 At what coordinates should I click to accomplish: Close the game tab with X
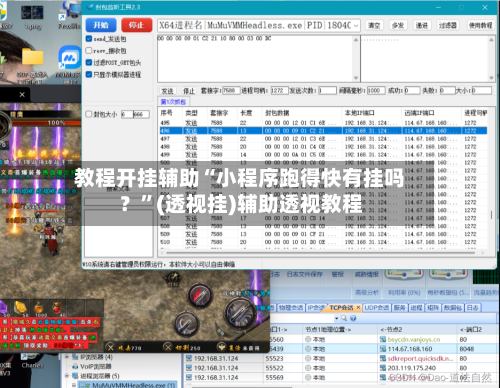[x=22, y=94]
